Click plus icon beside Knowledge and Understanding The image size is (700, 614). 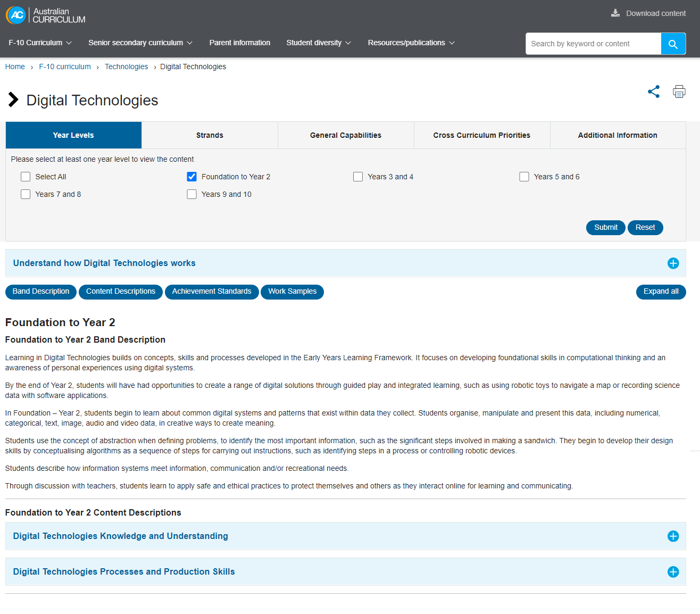click(673, 536)
